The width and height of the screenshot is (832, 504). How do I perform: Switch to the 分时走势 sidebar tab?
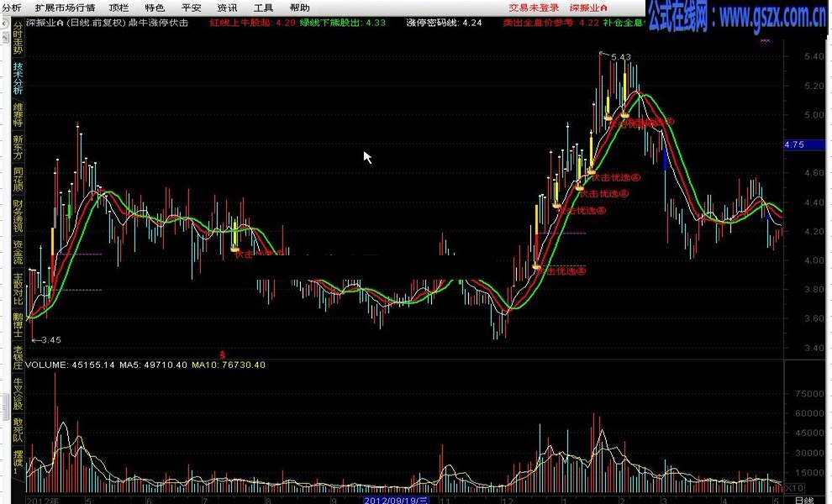[x=18, y=38]
